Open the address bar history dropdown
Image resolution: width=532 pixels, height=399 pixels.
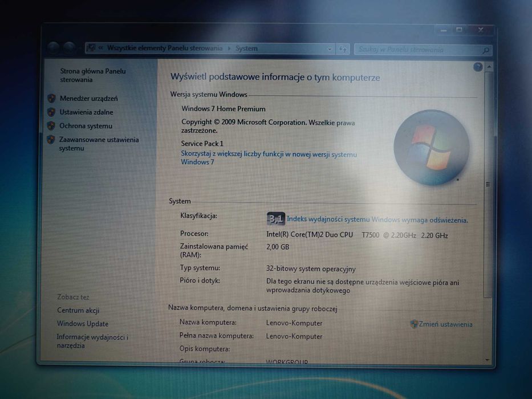tap(330, 49)
